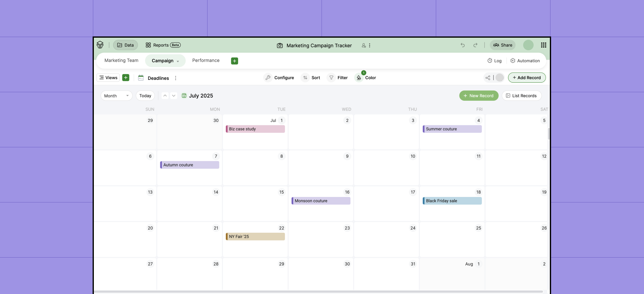Image resolution: width=644 pixels, height=294 pixels.
Task: Toggle the view sharing switch
Action: (500, 77)
